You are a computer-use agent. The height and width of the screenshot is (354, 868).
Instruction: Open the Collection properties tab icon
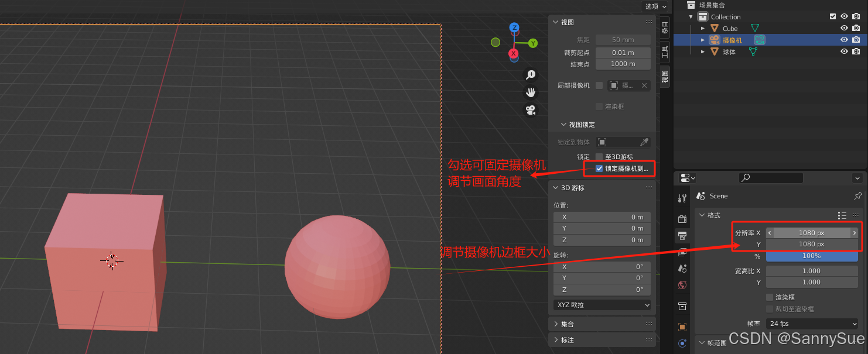682,306
